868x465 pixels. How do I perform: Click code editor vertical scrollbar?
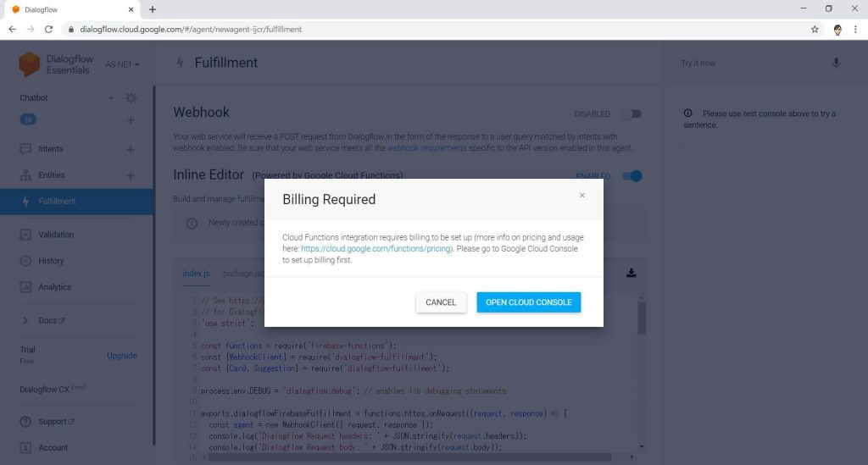click(641, 318)
